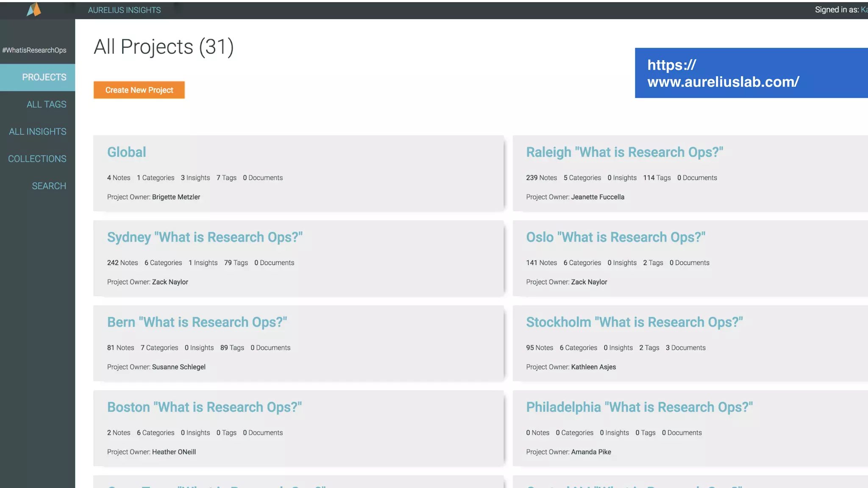Open the Stockholm "What is Research Ops?" project
Screen dimensions: 868x488
point(634,322)
